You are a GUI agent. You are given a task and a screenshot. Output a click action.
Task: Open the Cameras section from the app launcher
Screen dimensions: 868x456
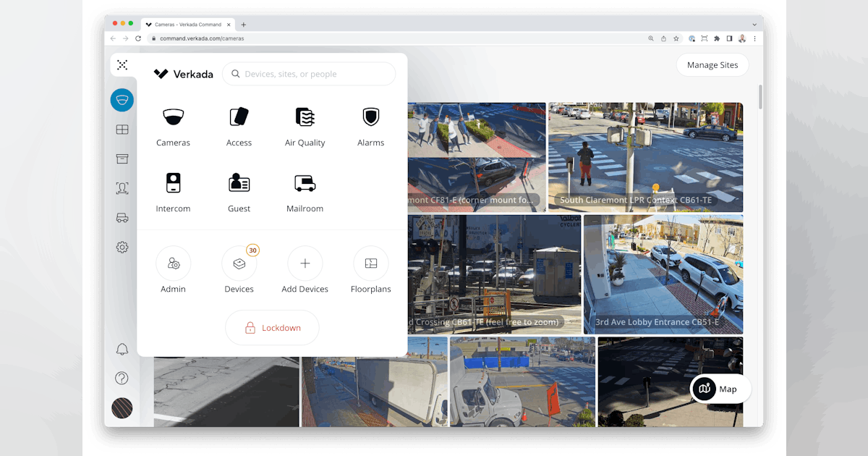pos(173,124)
